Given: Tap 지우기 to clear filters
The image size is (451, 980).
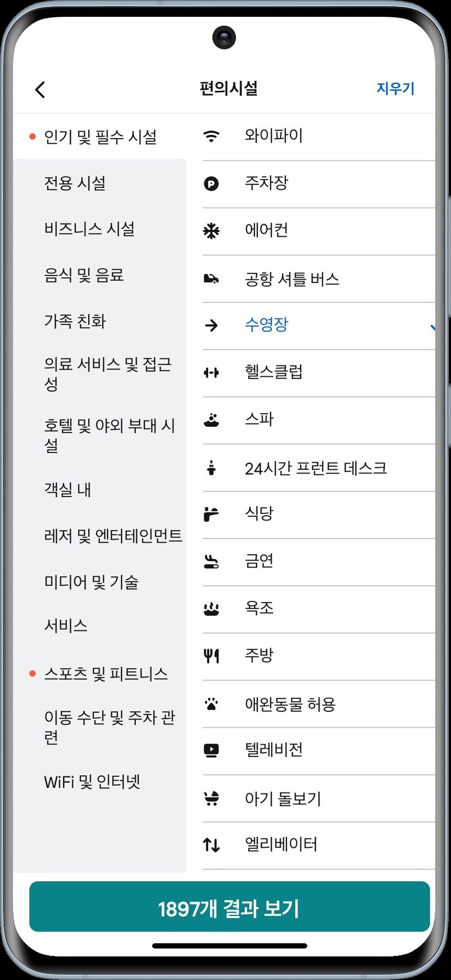Looking at the screenshot, I should pos(396,89).
